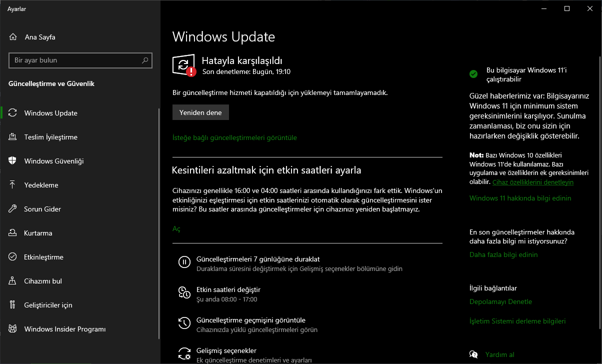The height and width of the screenshot is (364, 602).
Task: Click Daha fazla bilgi edinin link
Action: coord(503,254)
